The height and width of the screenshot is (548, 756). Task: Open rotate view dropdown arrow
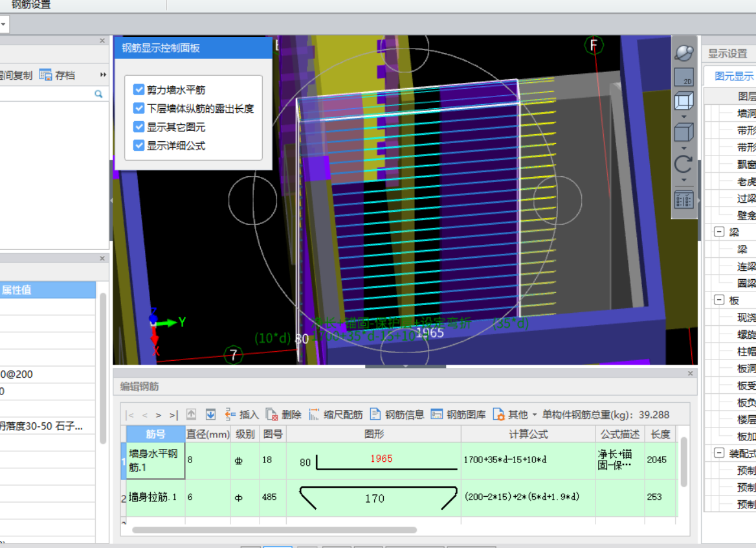click(684, 180)
